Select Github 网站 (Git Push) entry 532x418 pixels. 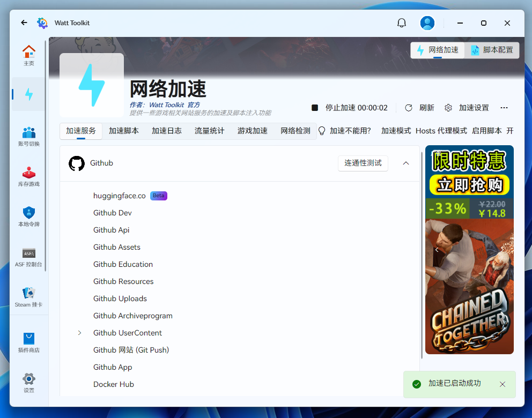coord(131,350)
